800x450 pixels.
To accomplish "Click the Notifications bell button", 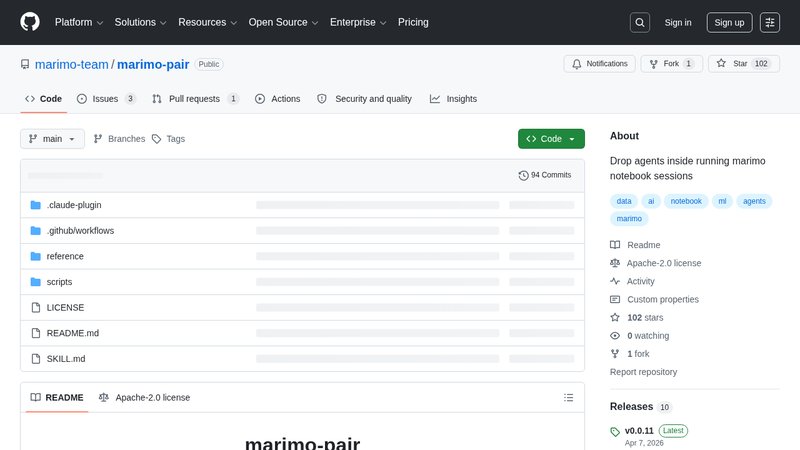I will click(x=599, y=64).
